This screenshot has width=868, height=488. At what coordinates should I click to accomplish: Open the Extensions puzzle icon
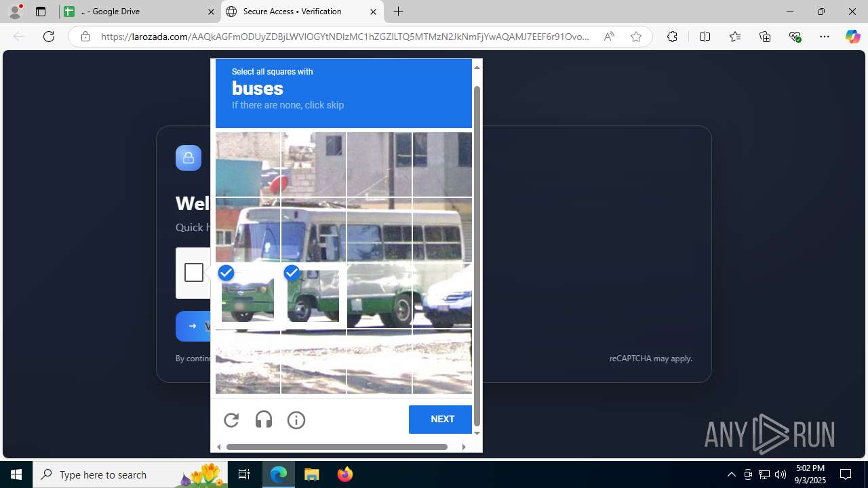click(x=672, y=37)
